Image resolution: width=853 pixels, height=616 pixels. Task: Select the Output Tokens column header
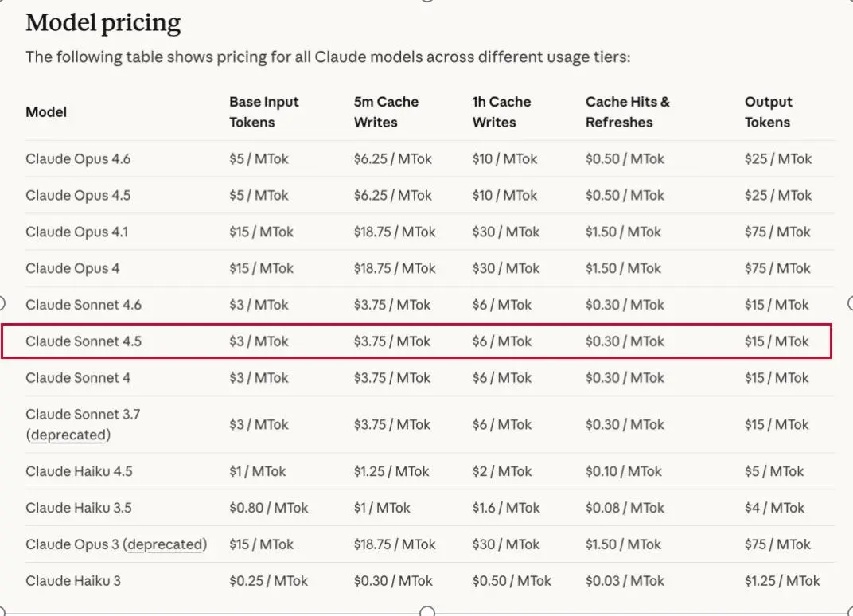[x=769, y=112]
